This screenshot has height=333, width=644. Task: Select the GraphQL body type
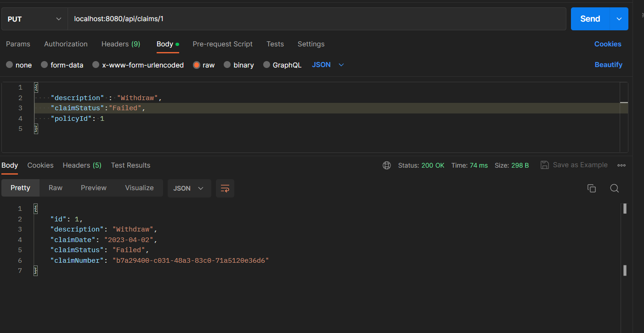coord(282,65)
